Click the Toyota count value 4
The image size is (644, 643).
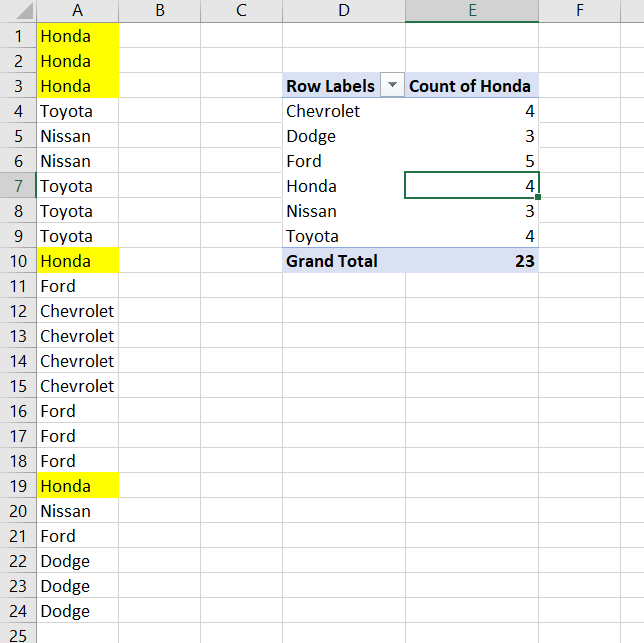[472, 236]
